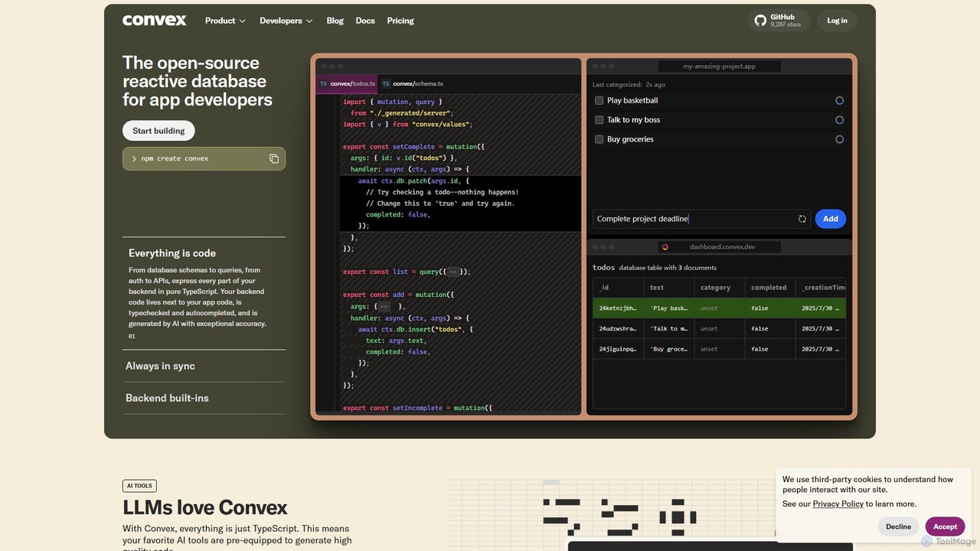This screenshot has height=551, width=980.
Task: Click the text column header
Action: pyautogui.click(x=669, y=288)
